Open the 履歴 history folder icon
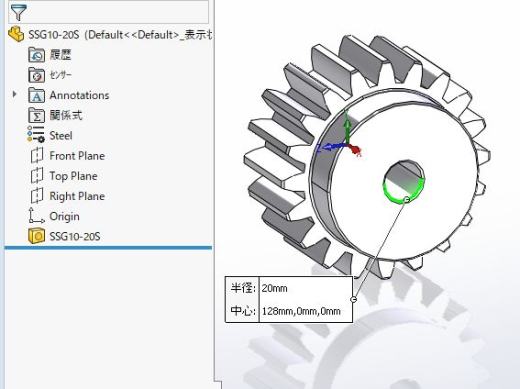This screenshot has width=520, height=389. [36, 55]
